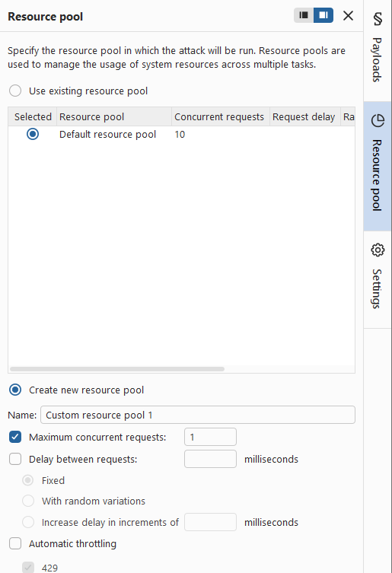
Task: Select Create new resource pool option
Action: pyautogui.click(x=15, y=390)
